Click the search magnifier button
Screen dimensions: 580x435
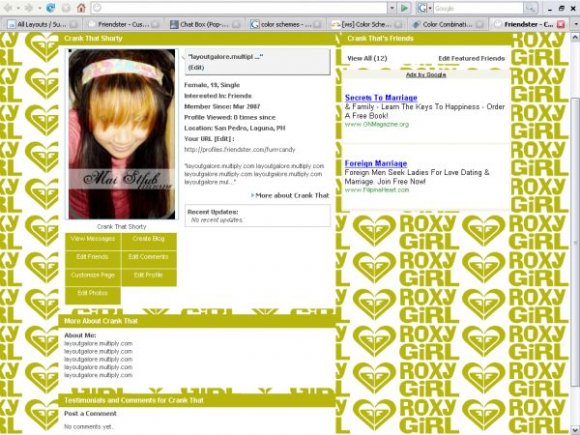pyautogui.click(x=531, y=8)
